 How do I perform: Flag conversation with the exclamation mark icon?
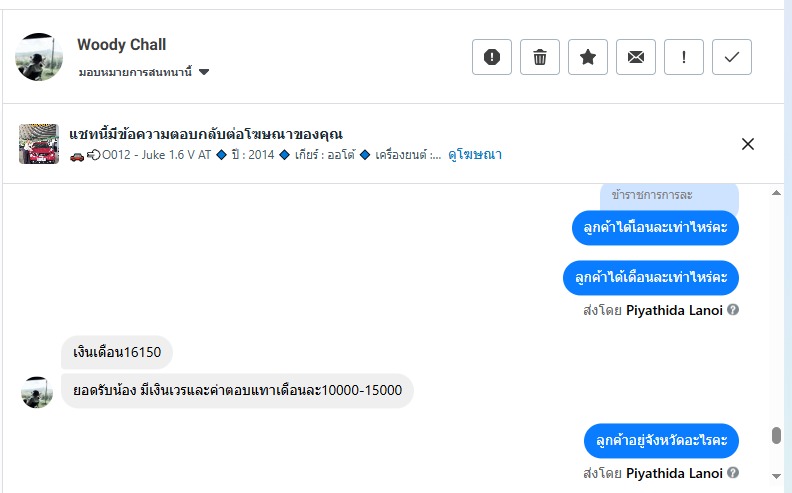(x=684, y=57)
